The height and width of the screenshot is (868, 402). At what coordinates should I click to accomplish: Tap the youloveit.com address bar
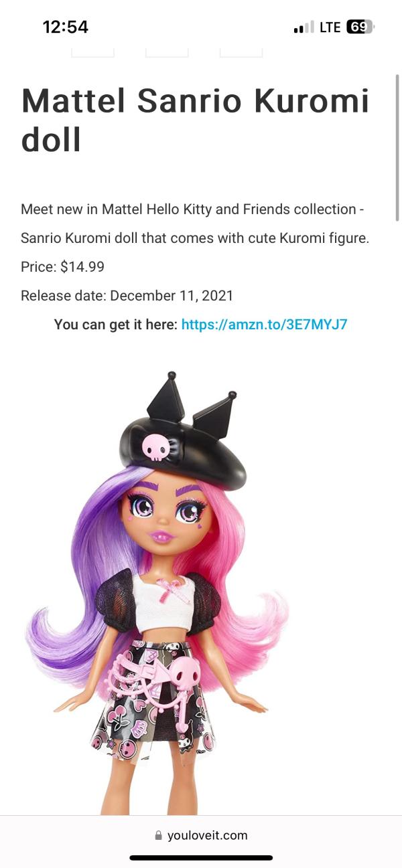tap(201, 835)
